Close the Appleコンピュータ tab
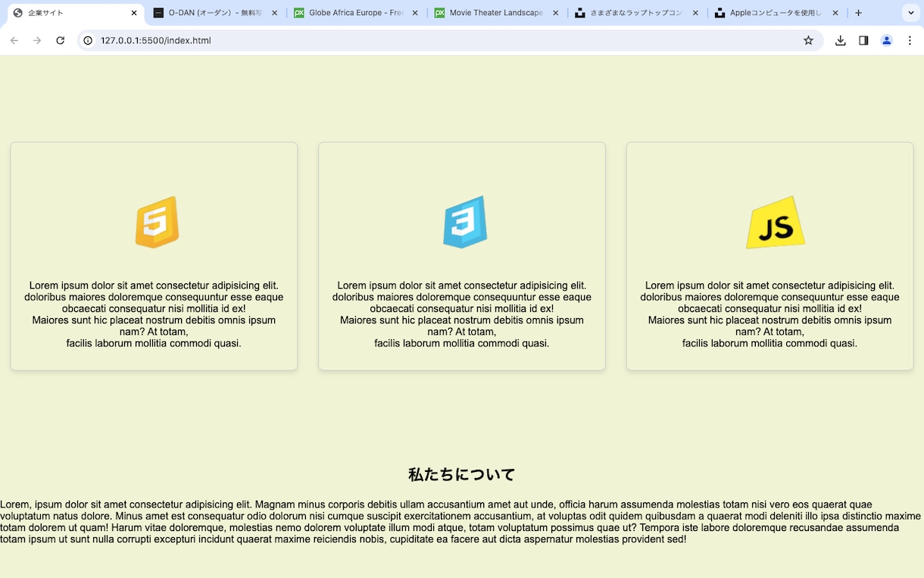 (835, 13)
